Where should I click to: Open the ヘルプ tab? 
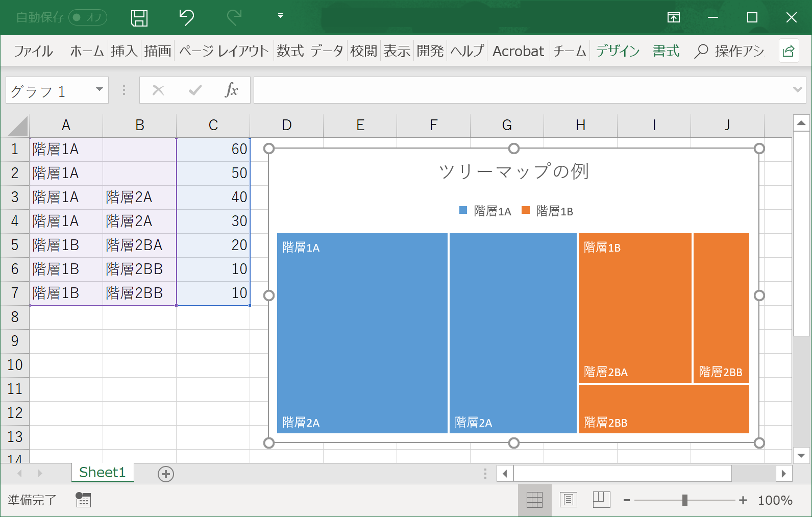(x=467, y=51)
